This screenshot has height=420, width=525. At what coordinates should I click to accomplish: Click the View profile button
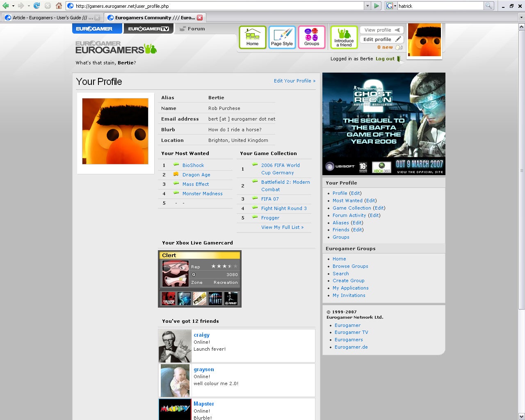pos(382,30)
